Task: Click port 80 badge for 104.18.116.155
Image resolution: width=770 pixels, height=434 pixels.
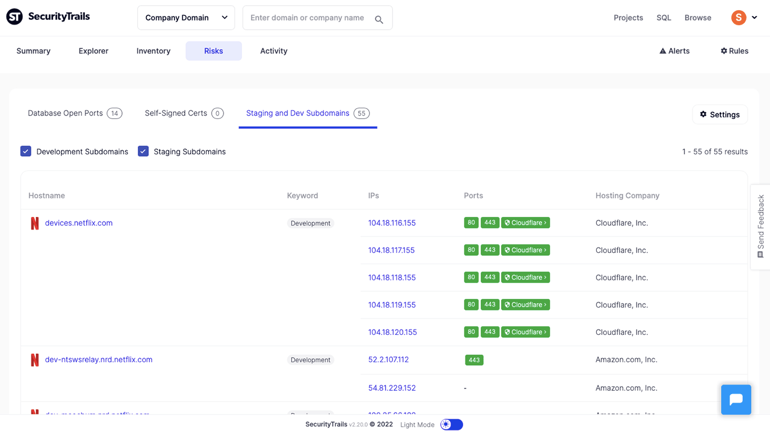Action: 471,223
